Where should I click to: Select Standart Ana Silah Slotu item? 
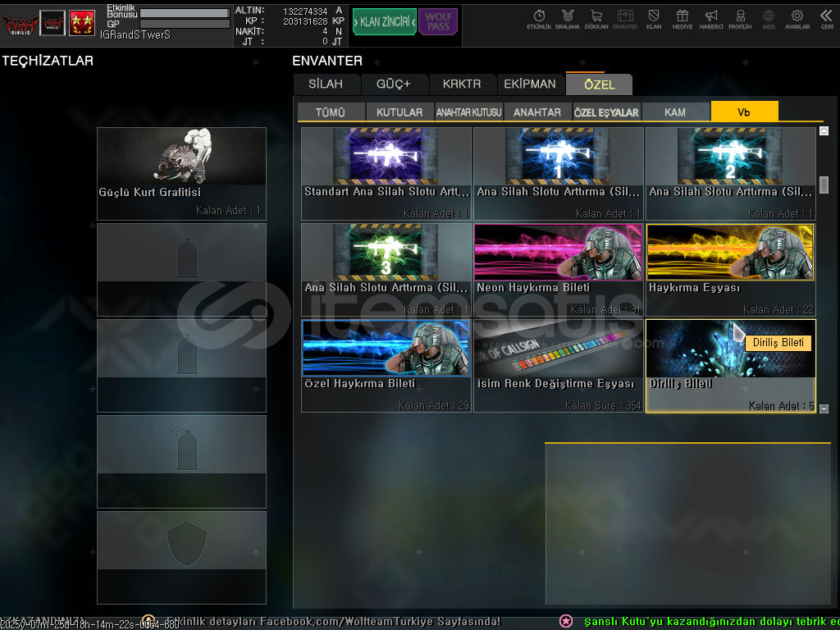click(386, 174)
